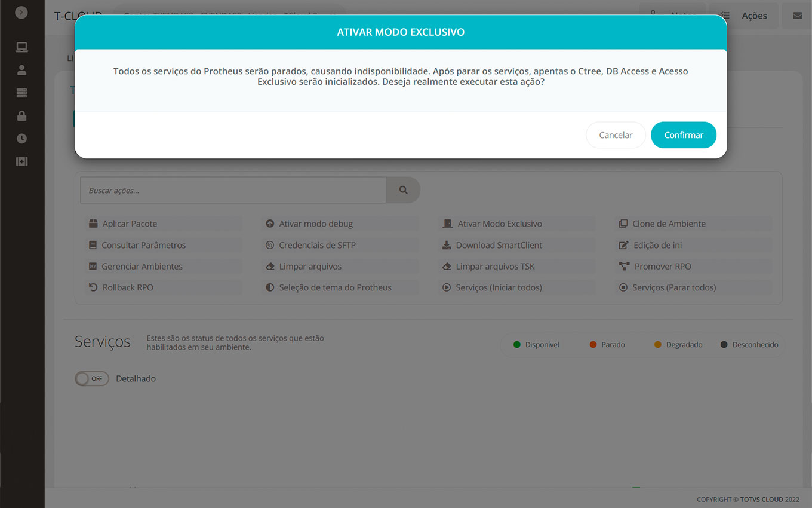The width and height of the screenshot is (812, 508).
Task: Click Promover RPO action
Action: pyautogui.click(x=694, y=266)
